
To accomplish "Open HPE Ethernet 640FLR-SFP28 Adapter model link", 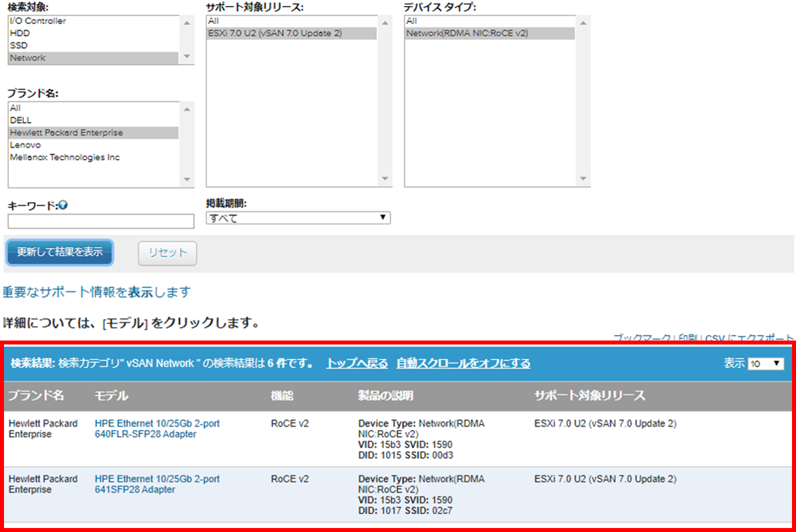I will pyautogui.click(x=157, y=429).
